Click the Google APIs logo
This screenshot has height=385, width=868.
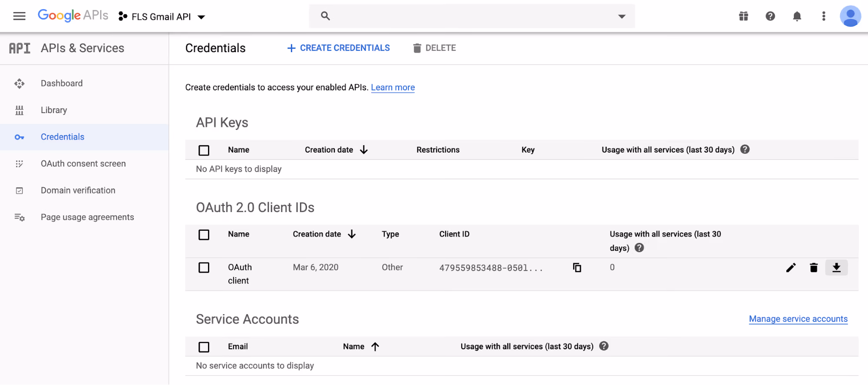pos(73,16)
